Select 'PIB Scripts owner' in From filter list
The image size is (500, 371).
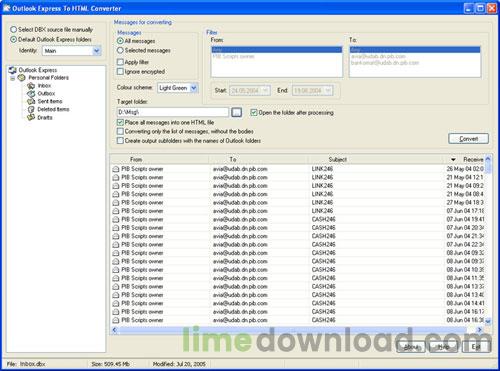tap(277, 56)
